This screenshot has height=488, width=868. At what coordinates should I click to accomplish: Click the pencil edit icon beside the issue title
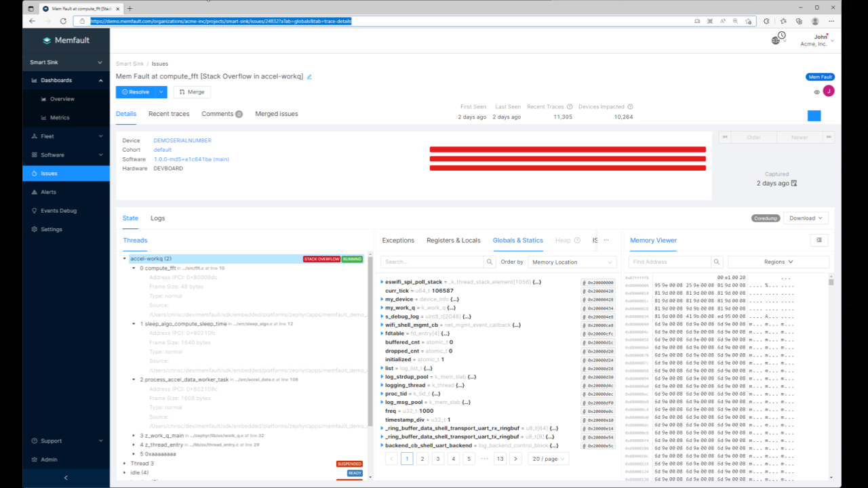coord(309,77)
